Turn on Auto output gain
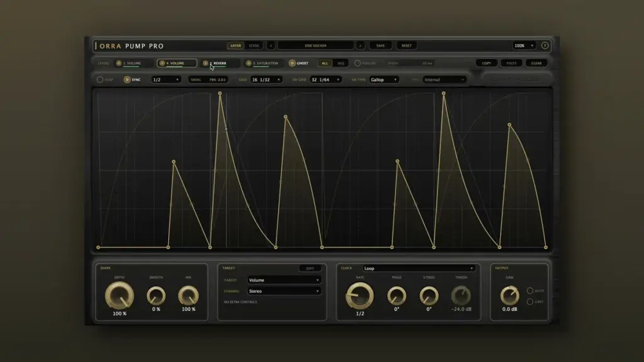This screenshot has width=644, height=362. 530,290
